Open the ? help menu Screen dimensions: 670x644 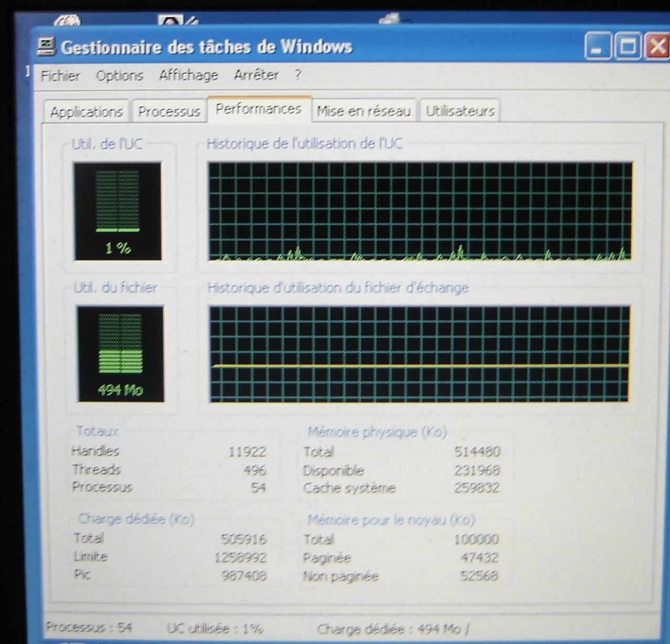(297, 74)
